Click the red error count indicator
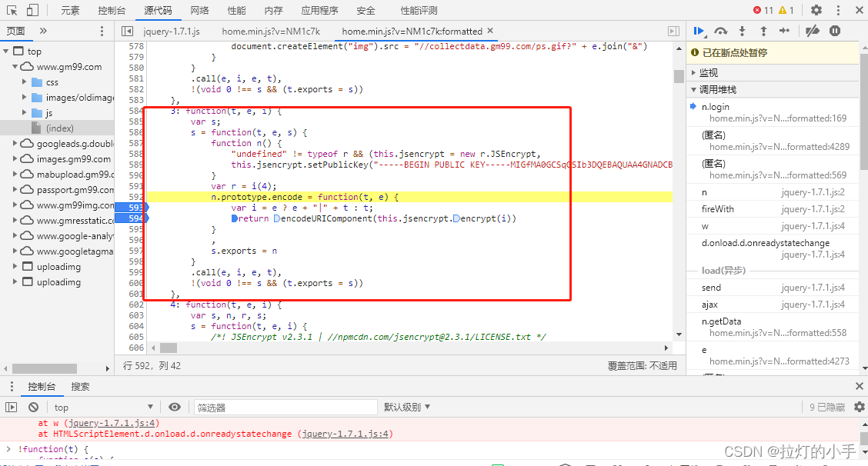This screenshot has height=466, width=868. 763,10
